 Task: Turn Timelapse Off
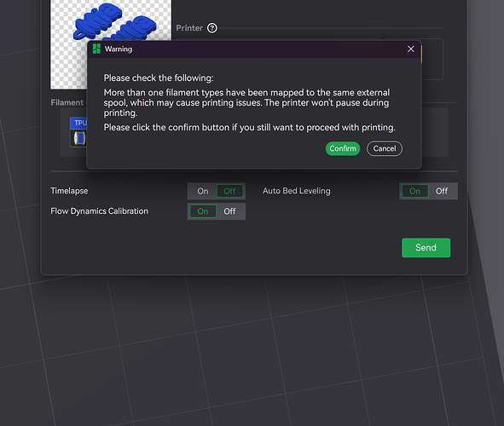tap(229, 191)
